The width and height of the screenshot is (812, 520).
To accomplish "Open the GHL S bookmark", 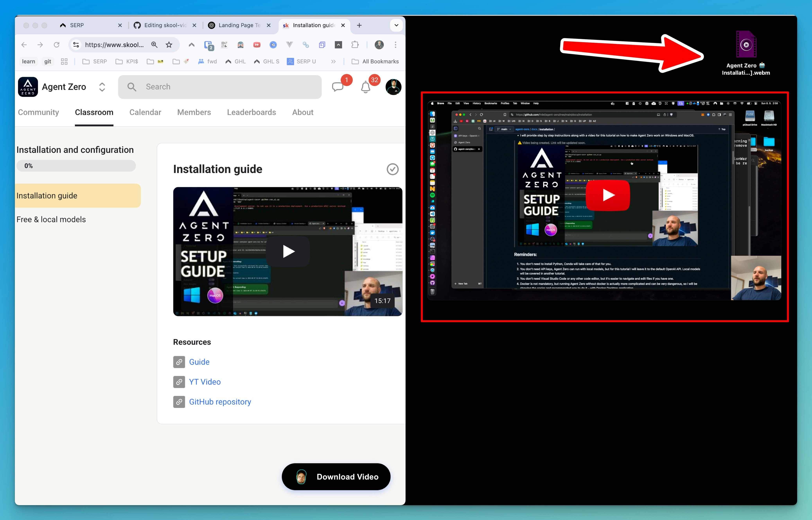I will click(x=267, y=61).
